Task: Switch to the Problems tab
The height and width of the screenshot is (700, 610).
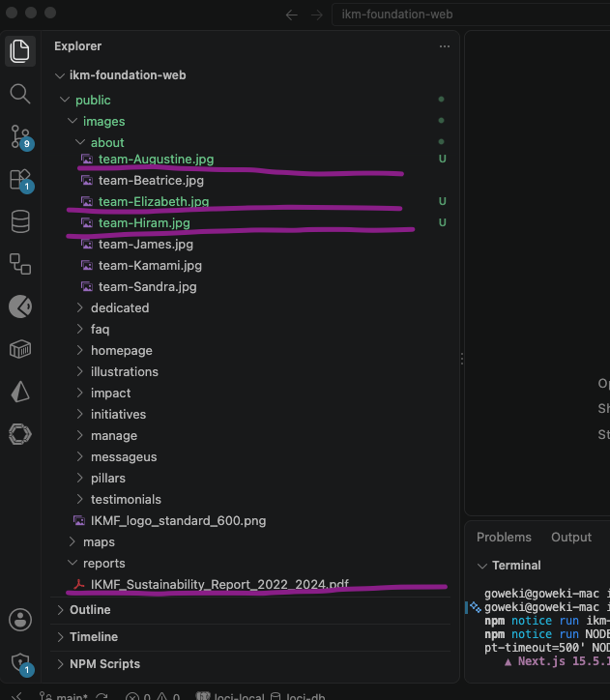Action: pos(504,537)
